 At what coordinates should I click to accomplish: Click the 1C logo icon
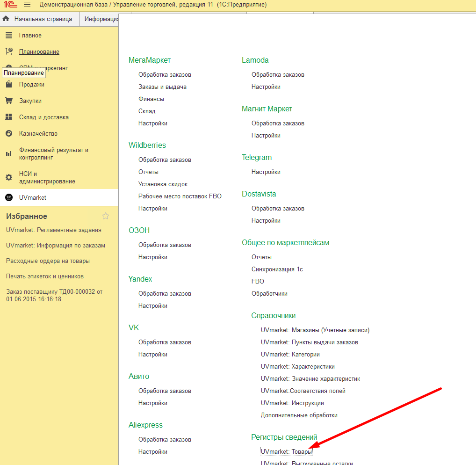(x=10, y=5)
